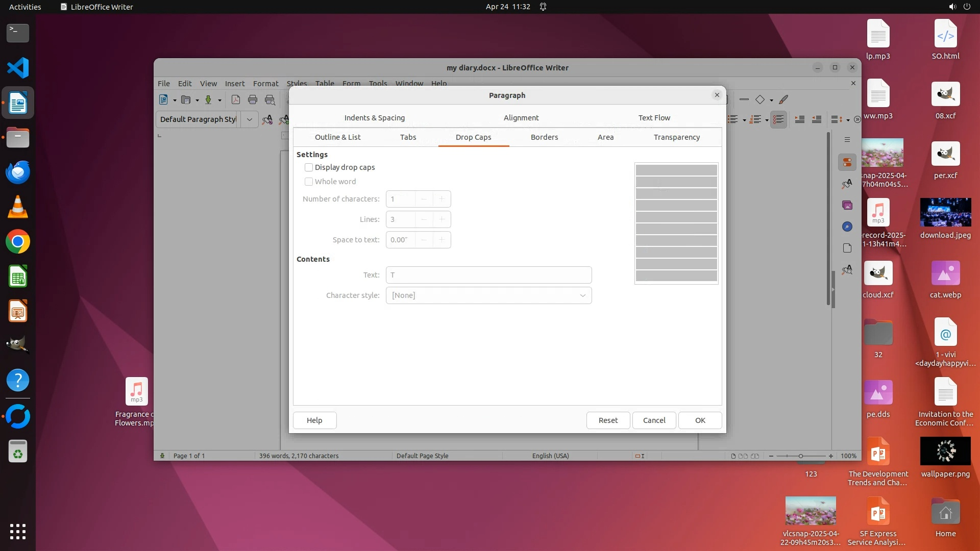Toggle the Book view in status bar
980x551 pixels.
[755, 456]
